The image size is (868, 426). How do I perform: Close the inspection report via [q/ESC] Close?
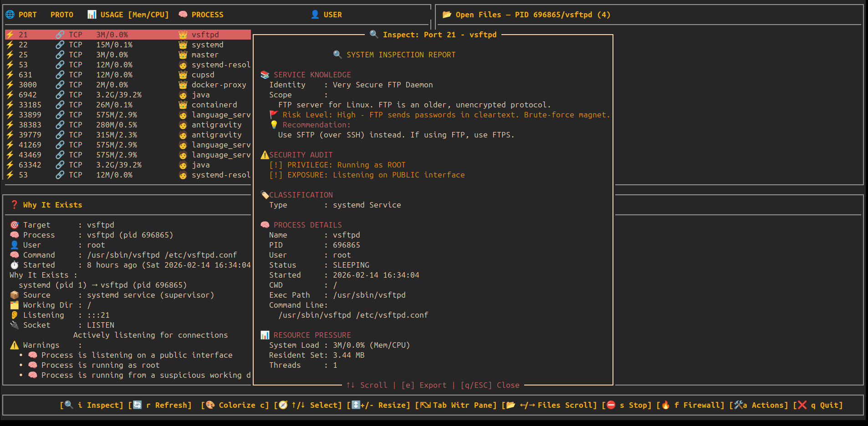click(x=490, y=385)
